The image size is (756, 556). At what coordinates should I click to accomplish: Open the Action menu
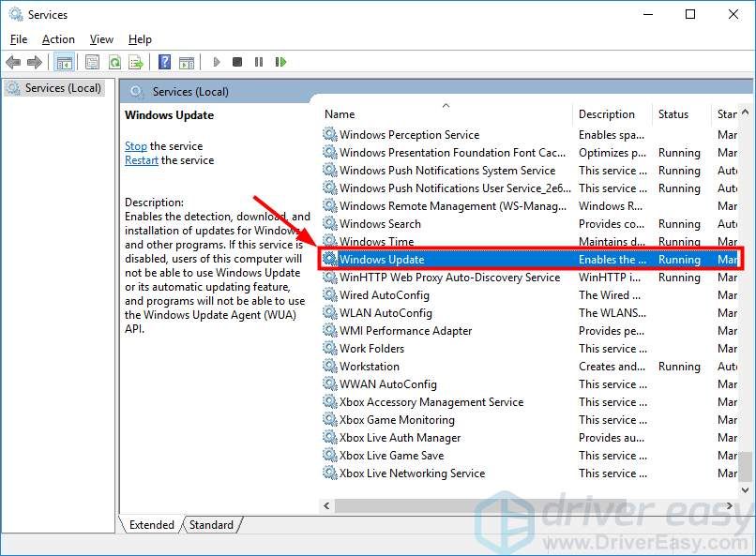click(x=58, y=39)
